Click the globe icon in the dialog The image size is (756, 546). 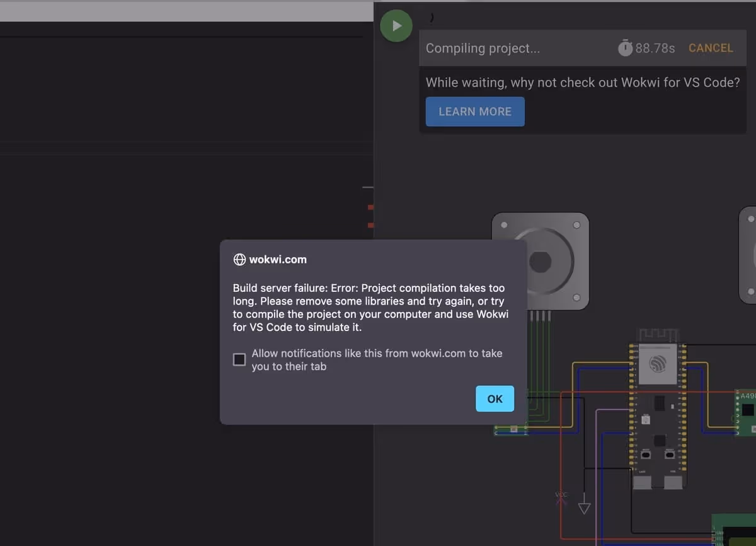click(239, 260)
